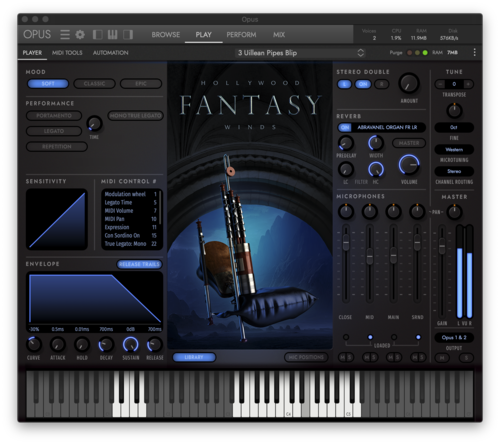Click the Main microphone pan knob
This screenshot has width=500, height=444.
click(x=393, y=212)
